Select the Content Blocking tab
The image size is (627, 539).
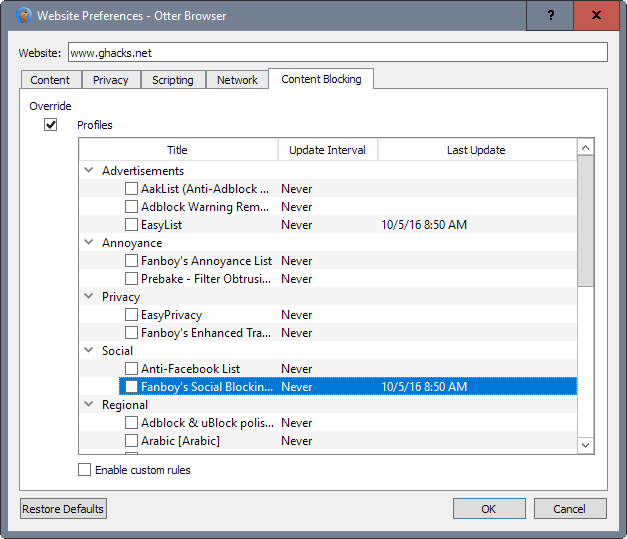(321, 79)
